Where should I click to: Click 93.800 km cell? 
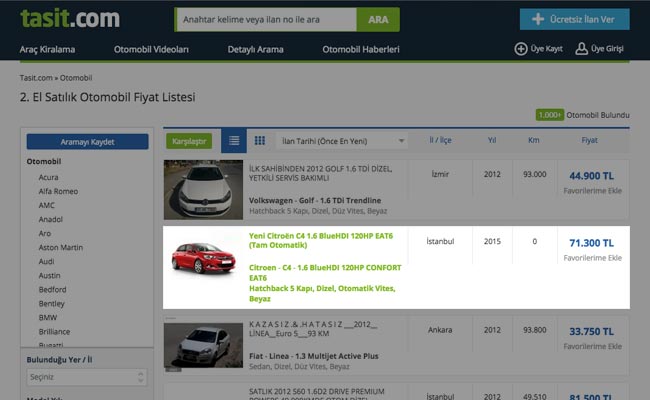(534, 330)
